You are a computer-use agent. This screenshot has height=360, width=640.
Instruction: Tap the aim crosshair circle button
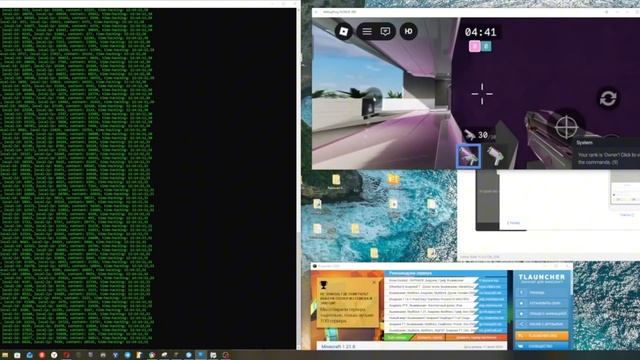[567, 127]
